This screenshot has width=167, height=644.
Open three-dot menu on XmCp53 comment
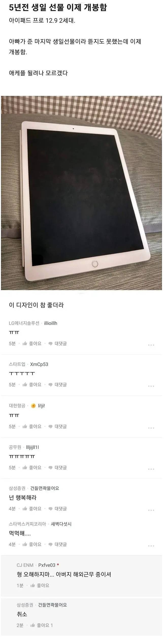pos(151,386)
